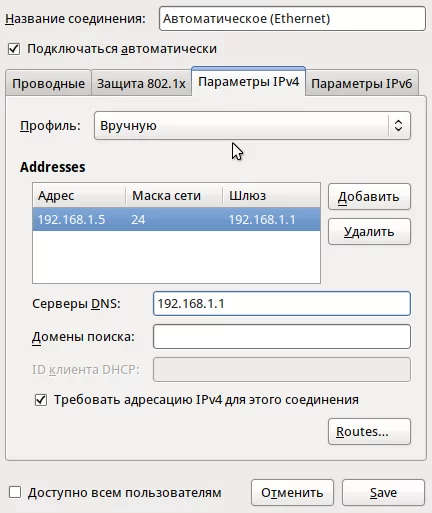Screen dimensions: 432x513
Task: Select the Вручную profile combo box
Action: [x=252, y=126]
